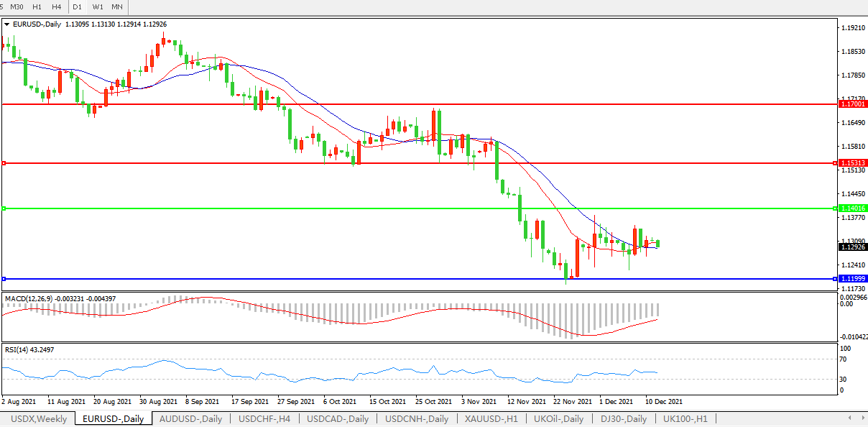Select the green 1.14016 horizontal line label
Screen dimensions: 868x427
coord(853,208)
